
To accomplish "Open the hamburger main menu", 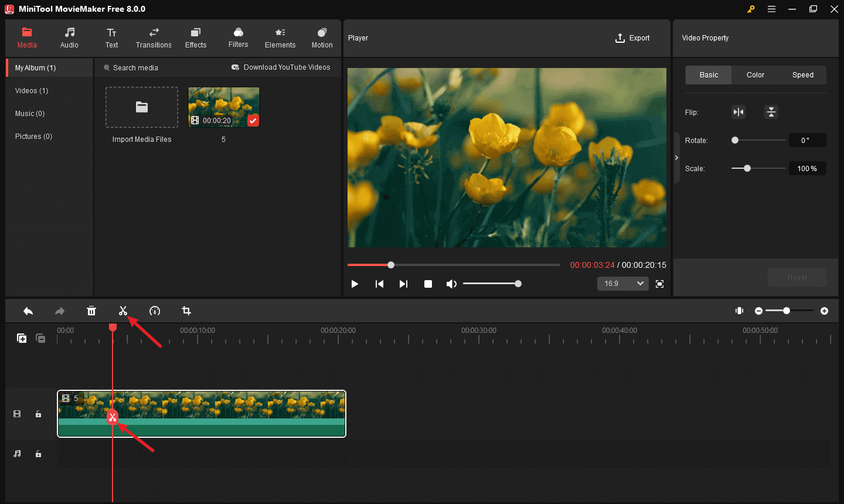I will click(x=772, y=9).
